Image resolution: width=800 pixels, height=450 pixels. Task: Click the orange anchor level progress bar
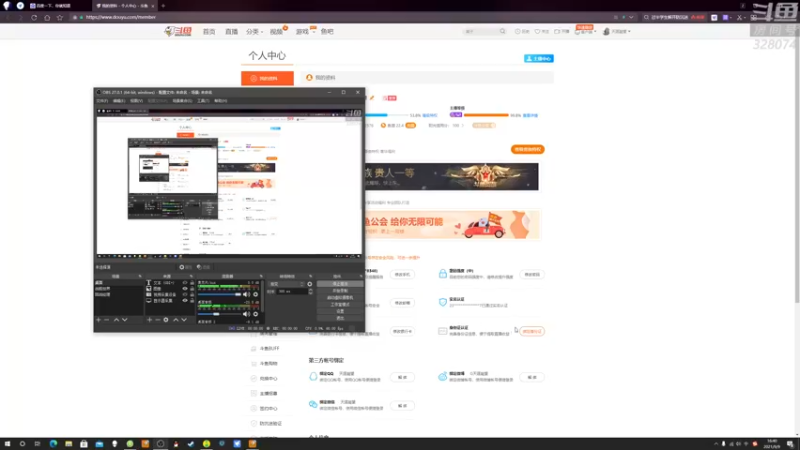tap(486, 115)
